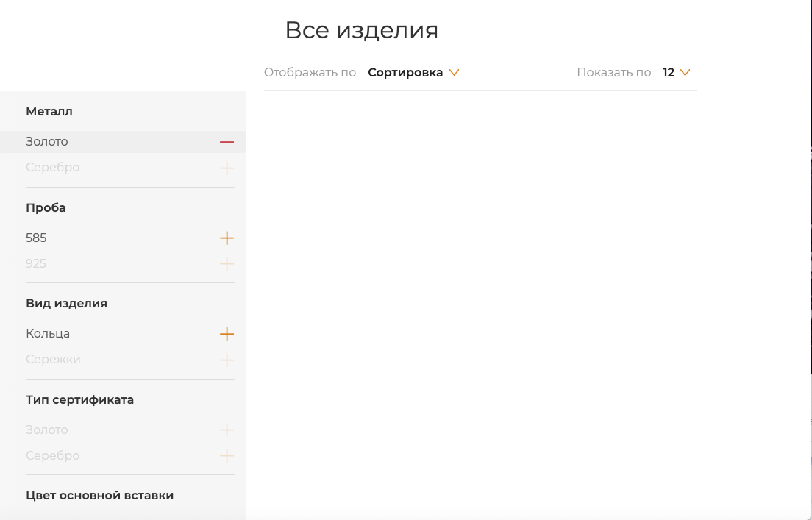The height and width of the screenshot is (520, 812).
Task: Toggle the 585 text label under Проба
Action: [x=36, y=238]
